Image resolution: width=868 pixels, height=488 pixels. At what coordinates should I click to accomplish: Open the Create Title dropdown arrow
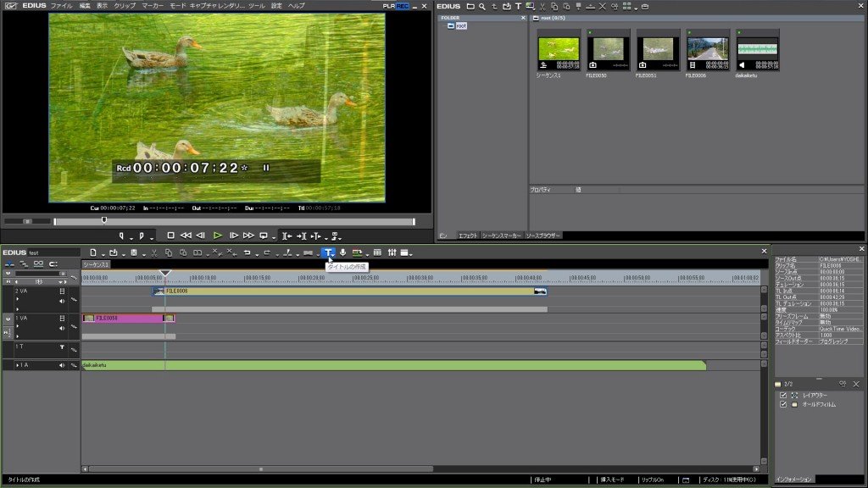(x=334, y=254)
